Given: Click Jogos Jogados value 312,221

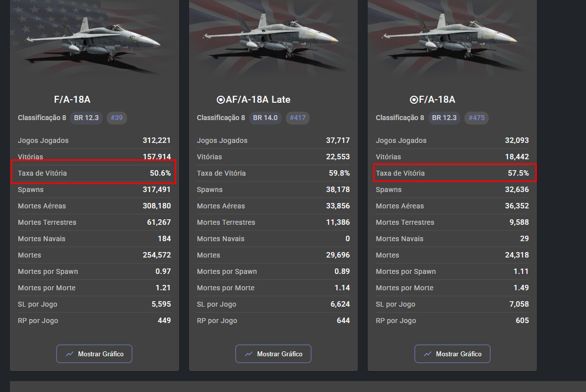Looking at the screenshot, I should click(157, 140).
